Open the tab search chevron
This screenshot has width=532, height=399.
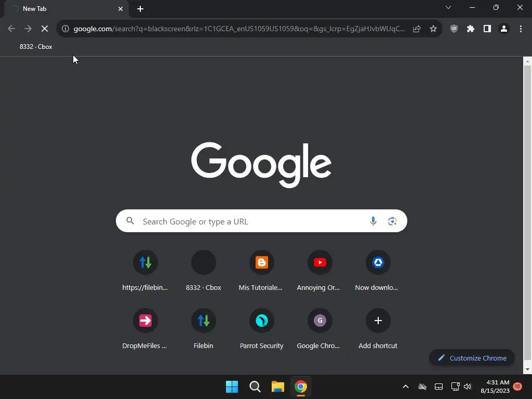tap(448, 7)
